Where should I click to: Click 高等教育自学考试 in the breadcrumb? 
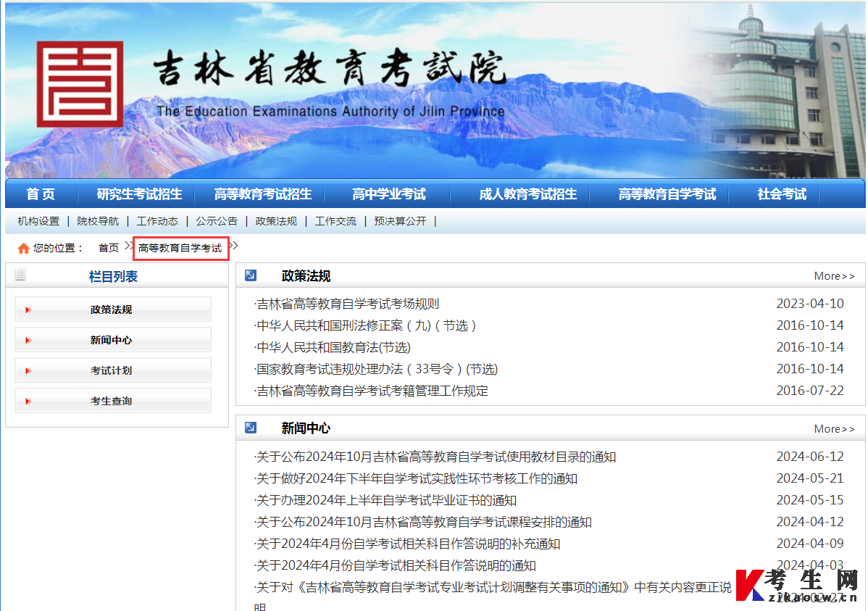tap(180, 248)
